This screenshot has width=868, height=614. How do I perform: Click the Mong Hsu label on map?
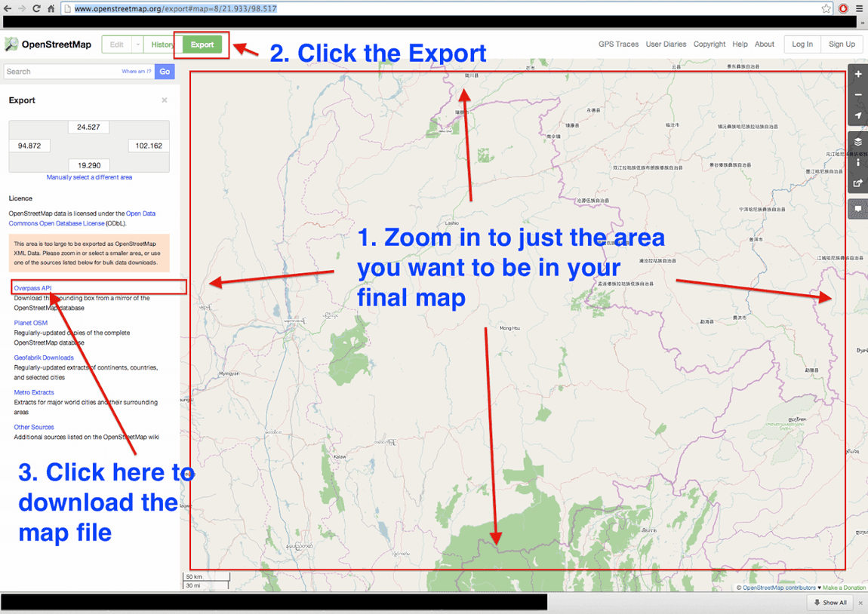[x=509, y=328]
